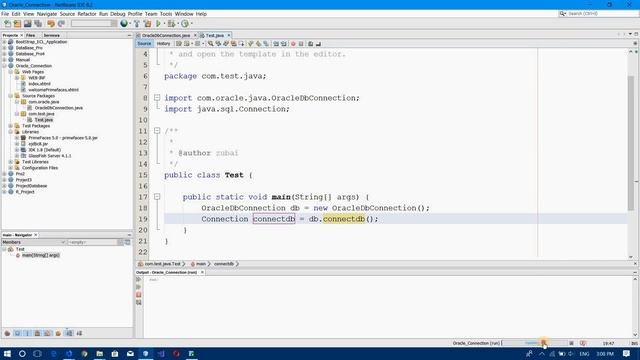Toggle highlight search icon in editor toolbar
Viewport: 640px width, 360px height.
[x=234, y=44]
